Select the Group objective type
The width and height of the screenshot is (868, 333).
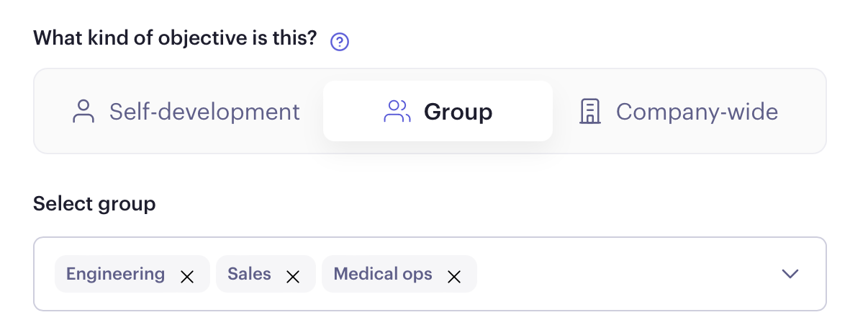point(438,111)
